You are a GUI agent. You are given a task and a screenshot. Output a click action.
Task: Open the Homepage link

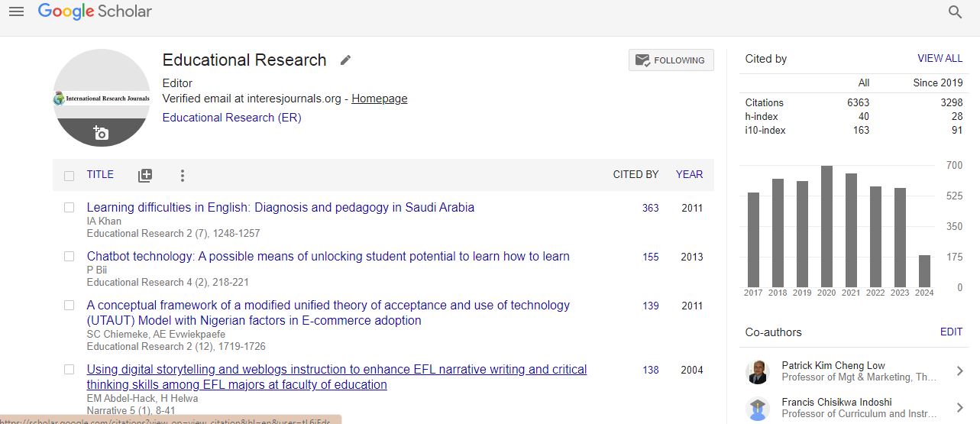pos(379,99)
